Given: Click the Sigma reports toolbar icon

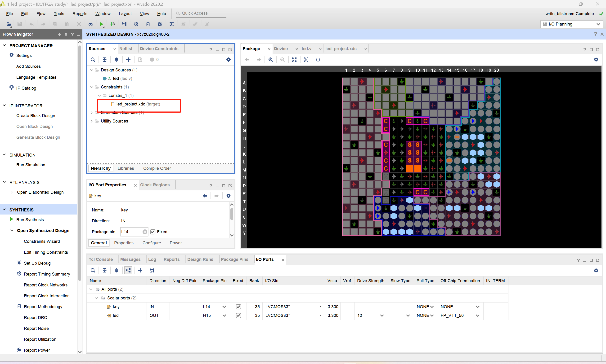Looking at the screenshot, I should click(x=172, y=24).
